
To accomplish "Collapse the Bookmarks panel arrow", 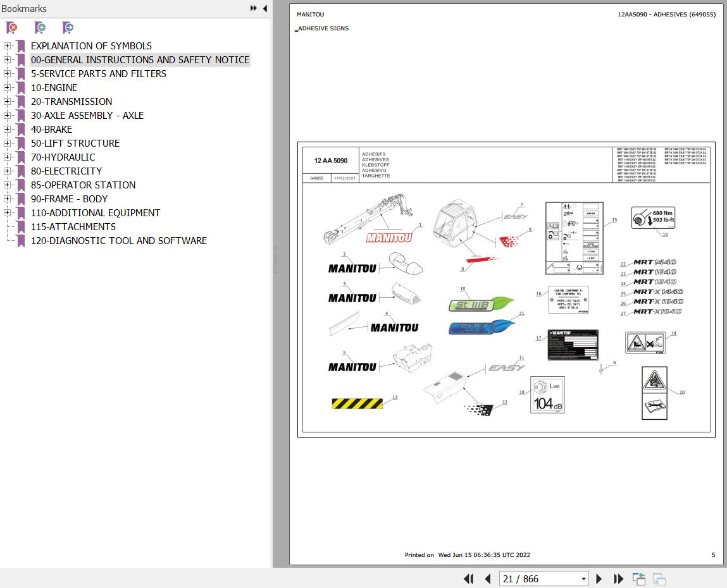I will click(x=264, y=8).
